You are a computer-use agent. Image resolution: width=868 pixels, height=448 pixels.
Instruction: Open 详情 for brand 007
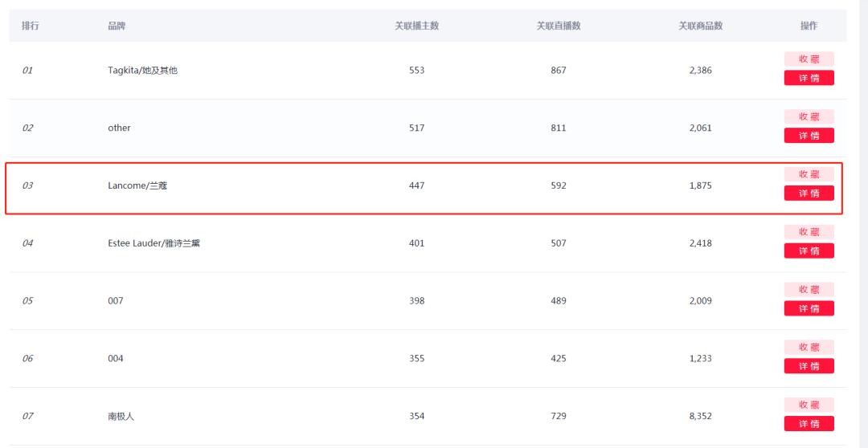(x=809, y=309)
